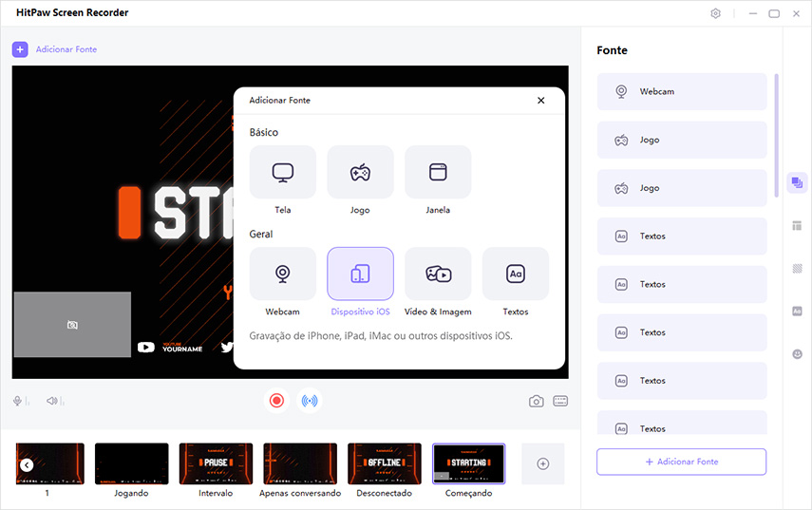
Task: Select the Tela screen source
Action: 283,172
